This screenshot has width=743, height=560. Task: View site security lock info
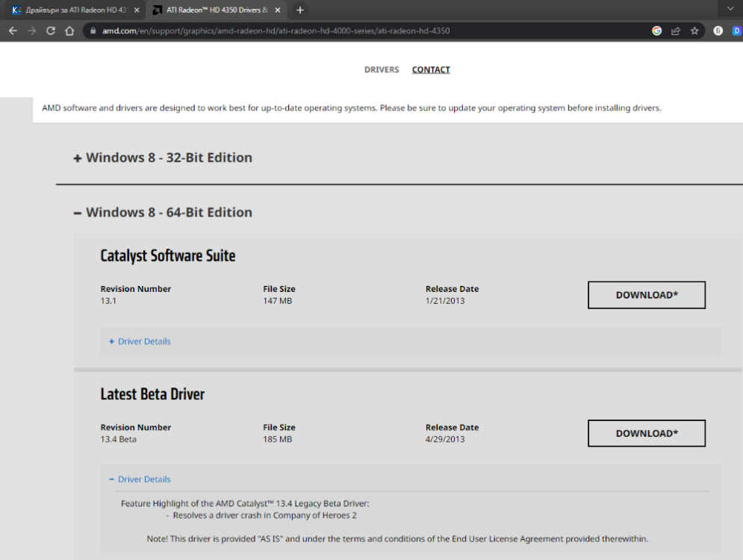93,31
